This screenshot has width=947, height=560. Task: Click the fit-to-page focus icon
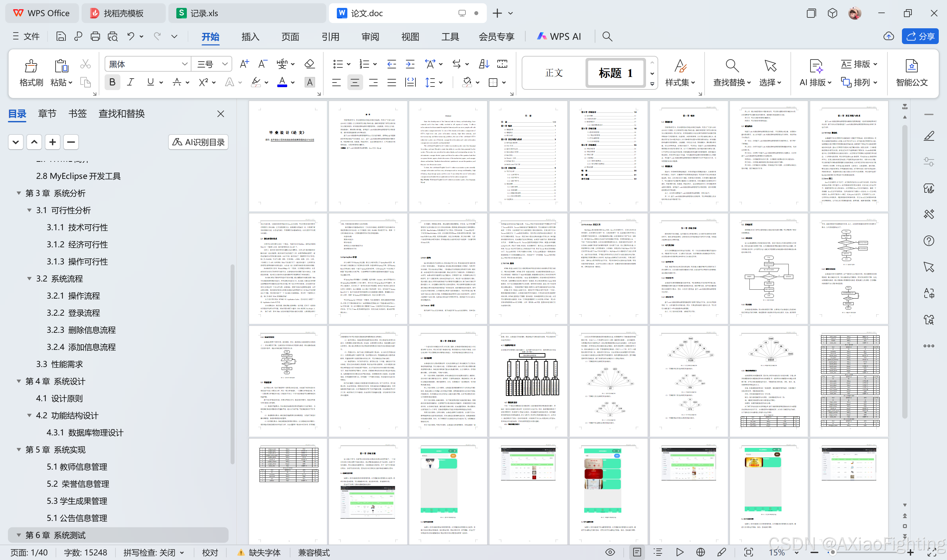click(748, 552)
